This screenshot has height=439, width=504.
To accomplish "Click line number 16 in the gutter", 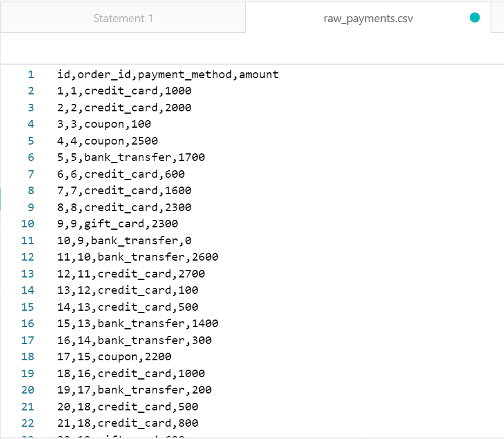I will (28, 324).
